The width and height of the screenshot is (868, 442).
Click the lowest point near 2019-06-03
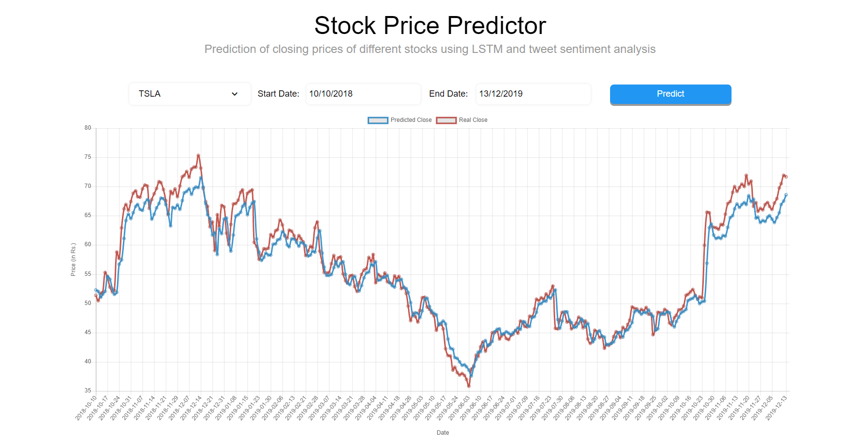[x=468, y=386]
